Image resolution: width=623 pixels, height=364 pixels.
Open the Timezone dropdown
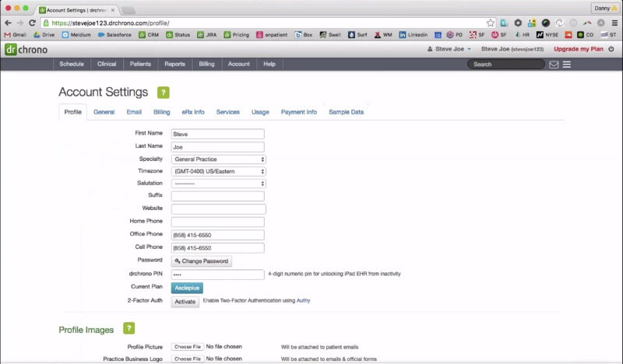218,171
